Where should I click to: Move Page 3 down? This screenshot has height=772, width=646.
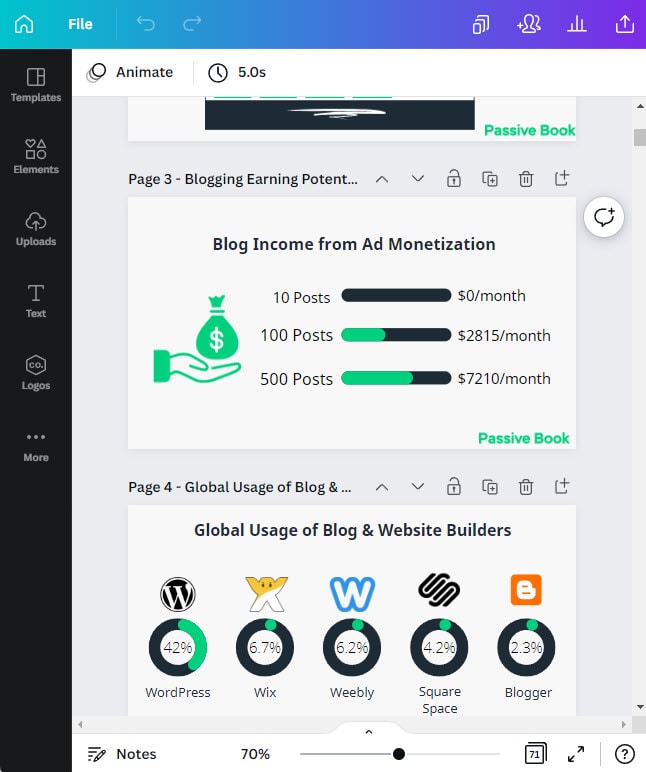pos(418,178)
